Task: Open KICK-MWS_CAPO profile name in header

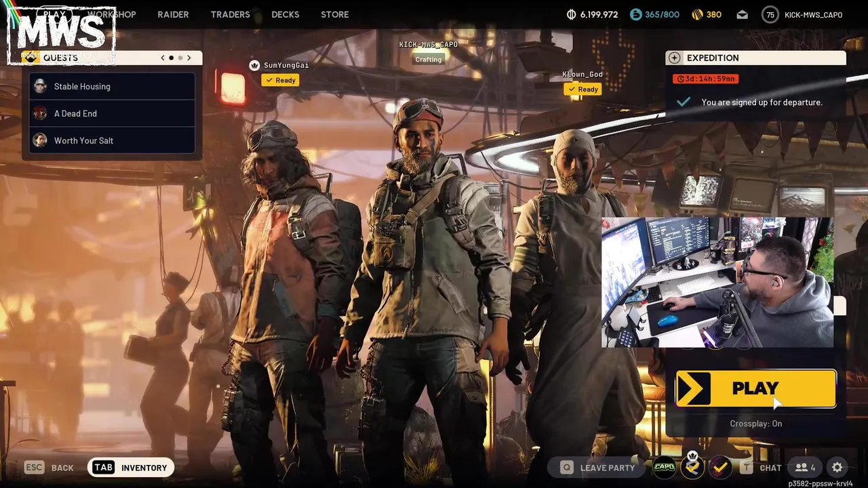Action: (813, 14)
